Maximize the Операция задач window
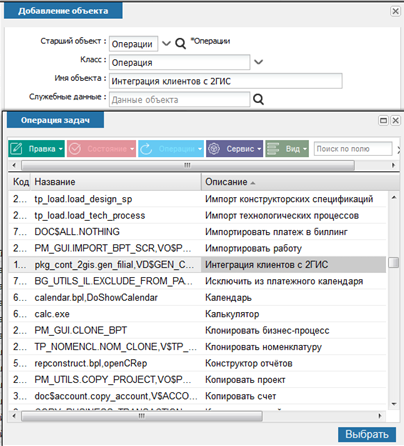 coord(384,120)
